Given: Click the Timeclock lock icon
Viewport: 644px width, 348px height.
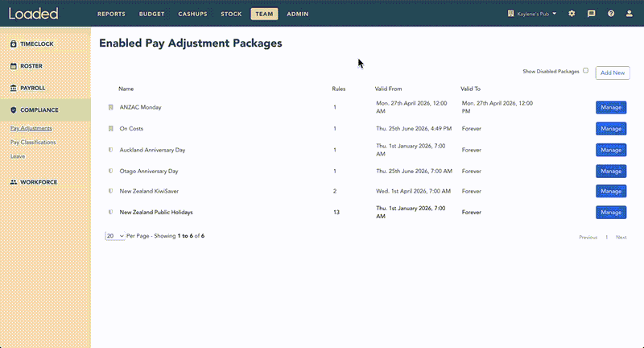Looking at the screenshot, I should (x=14, y=43).
